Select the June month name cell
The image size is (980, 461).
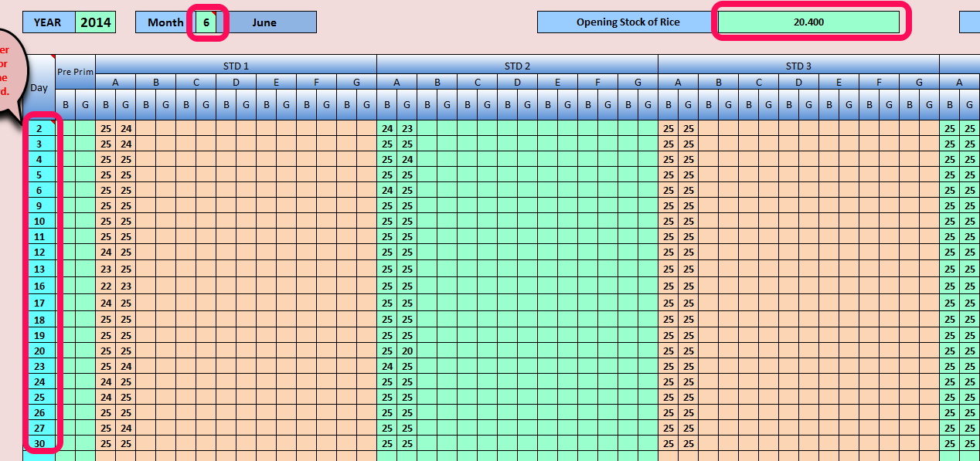(264, 22)
